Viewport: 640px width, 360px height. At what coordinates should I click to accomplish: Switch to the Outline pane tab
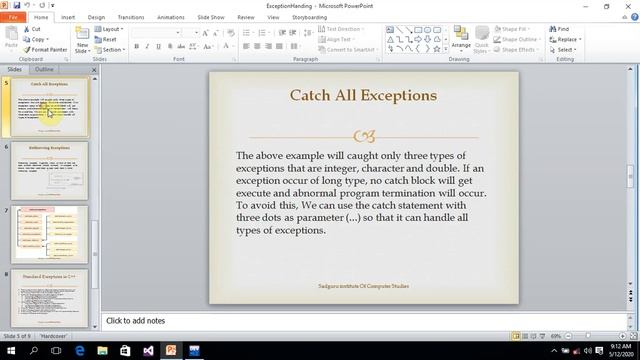[44, 69]
